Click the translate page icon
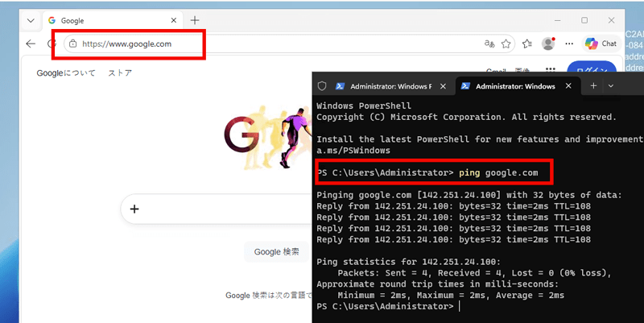Image resolution: width=644 pixels, height=323 pixels. [x=489, y=43]
